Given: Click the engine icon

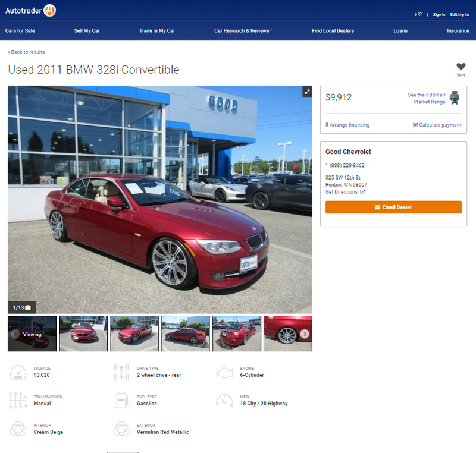Looking at the screenshot, I should 224,372.
